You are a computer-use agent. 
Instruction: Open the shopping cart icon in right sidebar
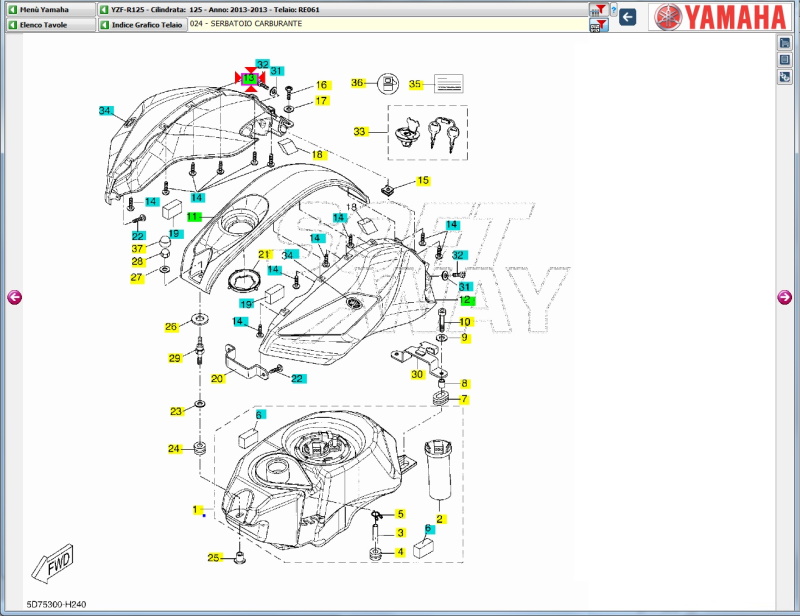(785, 43)
